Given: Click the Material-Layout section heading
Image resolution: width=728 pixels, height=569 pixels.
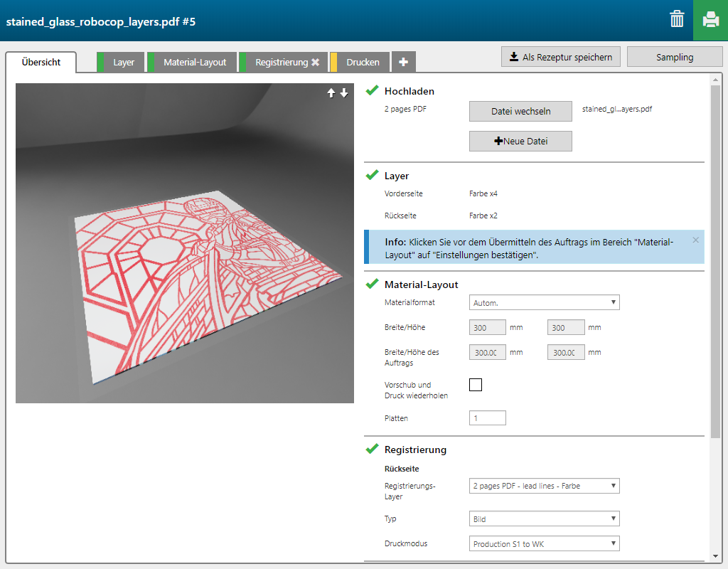Looking at the screenshot, I should (421, 284).
